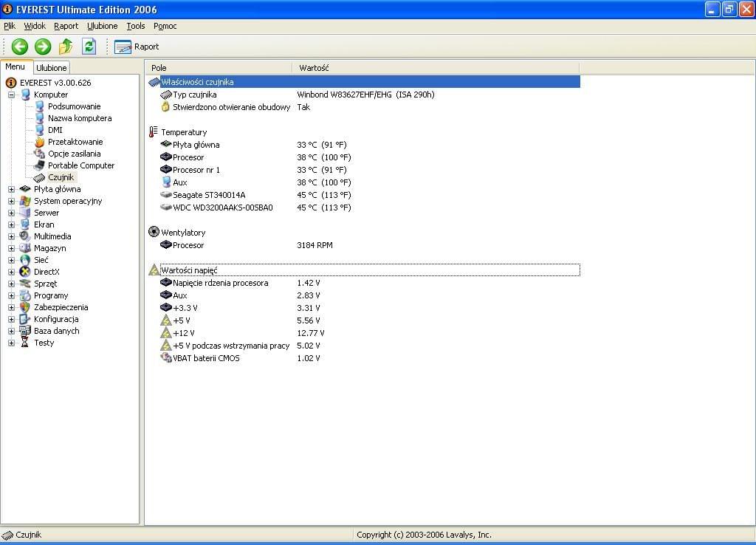Select the EVEREST v3.00.626 root node

click(55, 83)
